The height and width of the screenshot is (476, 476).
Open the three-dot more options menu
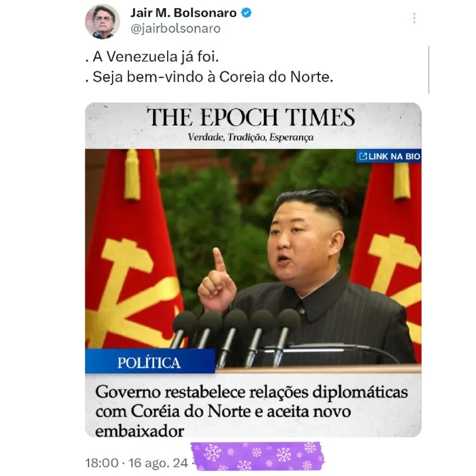tap(414, 18)
